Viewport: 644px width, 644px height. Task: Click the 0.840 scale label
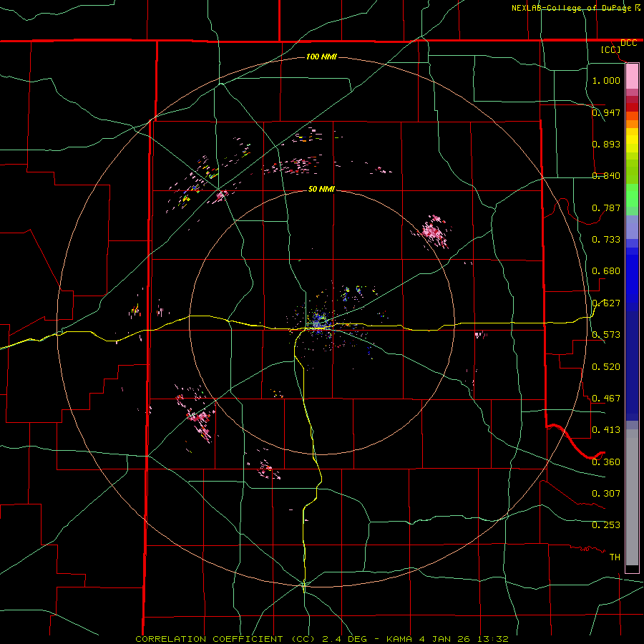(x=606, y=176)
